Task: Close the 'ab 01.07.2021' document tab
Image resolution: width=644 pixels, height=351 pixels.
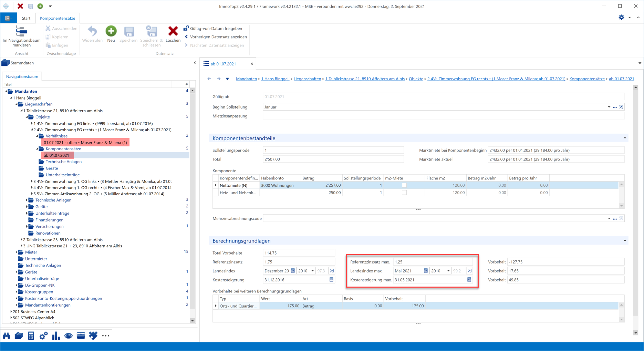Action: (x=252, y=64)
